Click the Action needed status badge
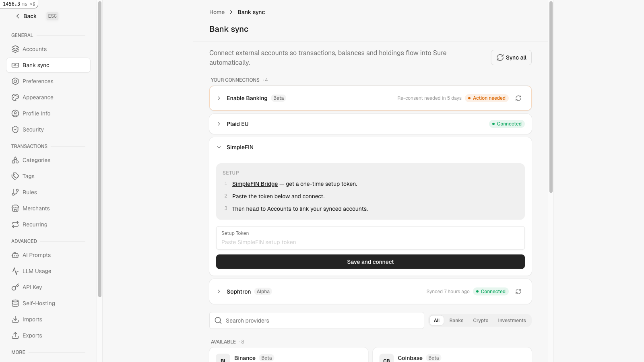The height and width of the screenshot is (362, 644). (x=487, y=98)
